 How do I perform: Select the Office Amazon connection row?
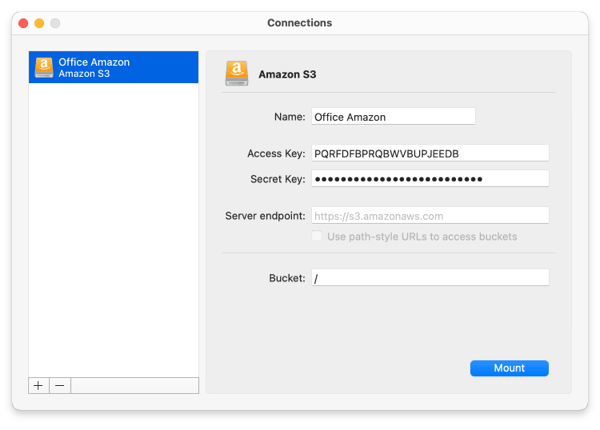click(114, 67)
